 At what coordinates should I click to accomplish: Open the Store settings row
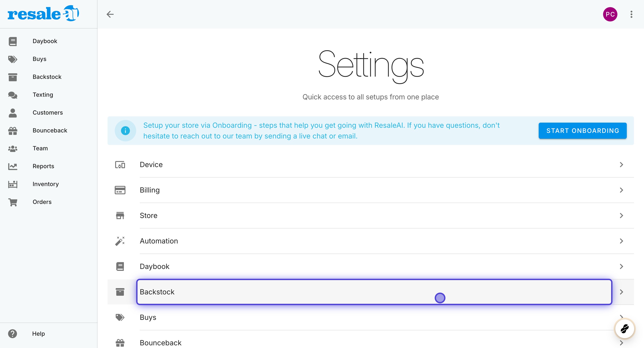371,216
